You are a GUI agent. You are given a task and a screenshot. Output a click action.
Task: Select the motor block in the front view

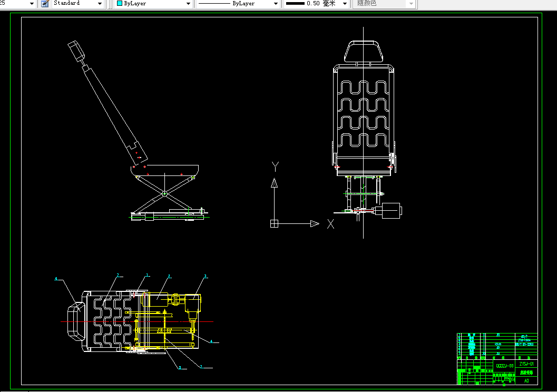[x=391, y=211]
